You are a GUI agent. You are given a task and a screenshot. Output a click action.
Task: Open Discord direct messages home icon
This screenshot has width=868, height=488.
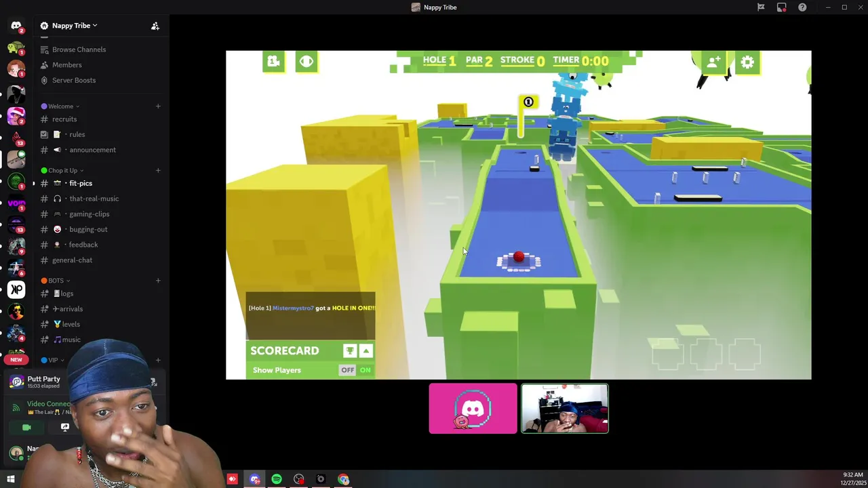tap(16, 26)
